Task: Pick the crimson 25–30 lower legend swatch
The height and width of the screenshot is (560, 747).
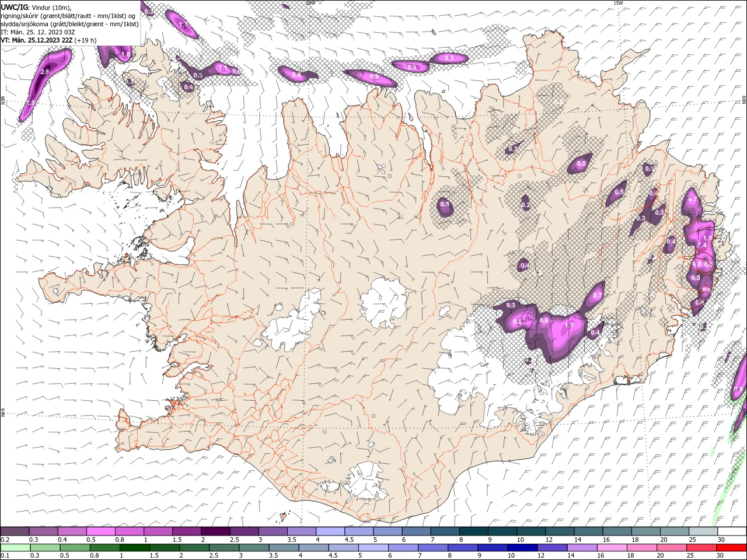Action: (702, 548)
